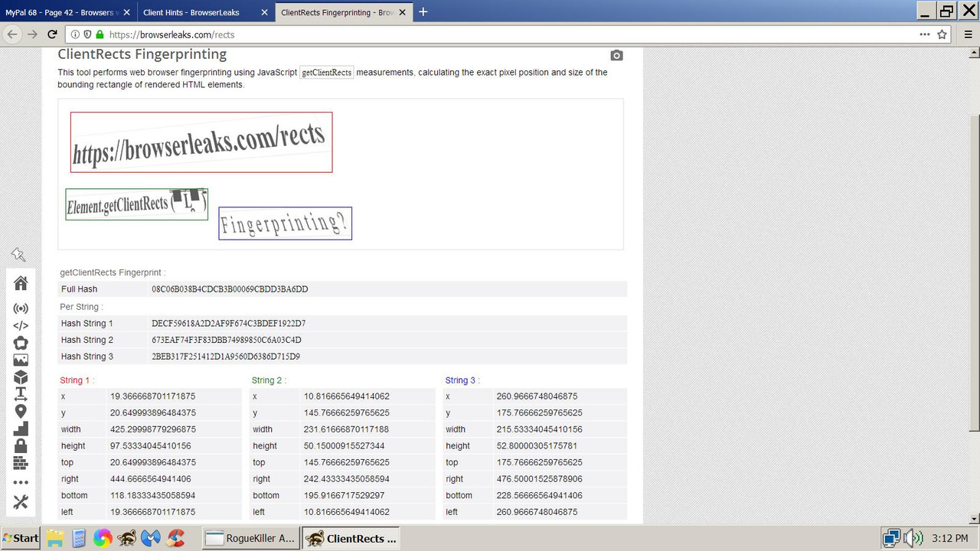
Task: Click the Windows Start button
Action: pyautogui.click(x=21, y=538)
